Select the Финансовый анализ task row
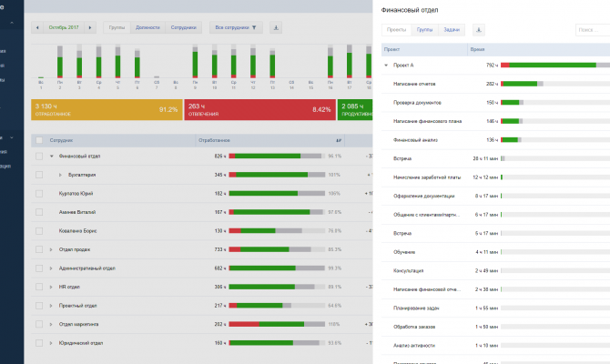Image resolution: width=610 pixels, height=364 pixels. 495,140
